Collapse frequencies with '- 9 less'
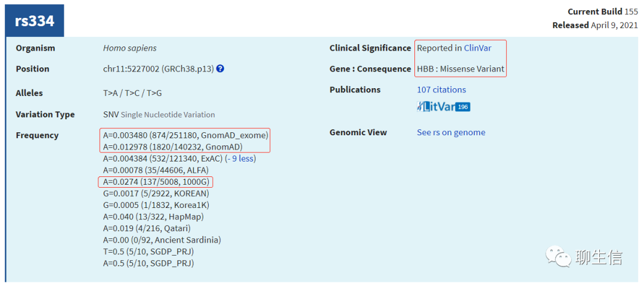644x286 pixels. 242,158
